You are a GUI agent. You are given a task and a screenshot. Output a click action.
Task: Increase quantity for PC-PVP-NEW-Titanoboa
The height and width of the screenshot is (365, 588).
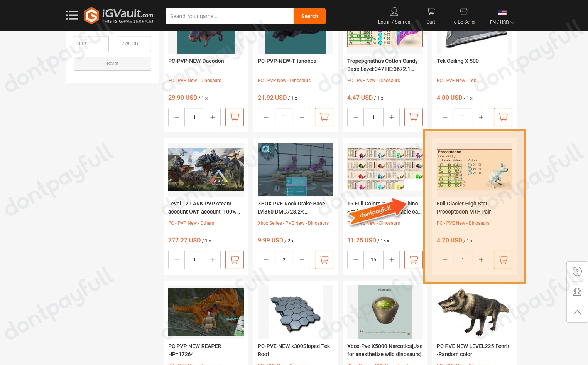click(302, 117)
